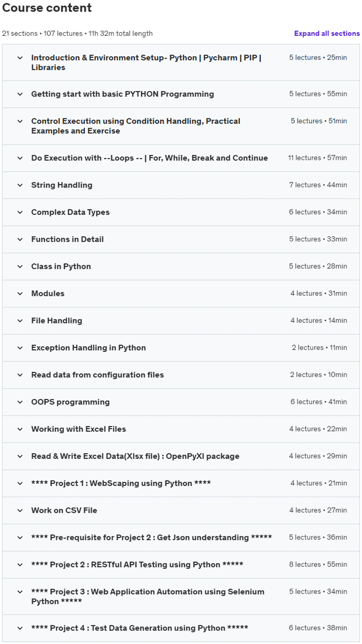Click the 6 lectures • 38min label
Screen dimensions: 362x644
pos(318,628)
